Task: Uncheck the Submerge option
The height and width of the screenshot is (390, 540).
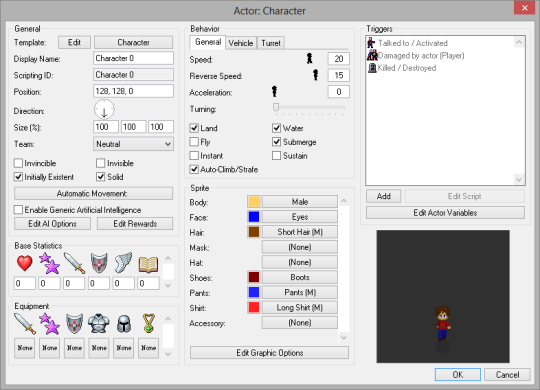Action: (x=277, y=142)
